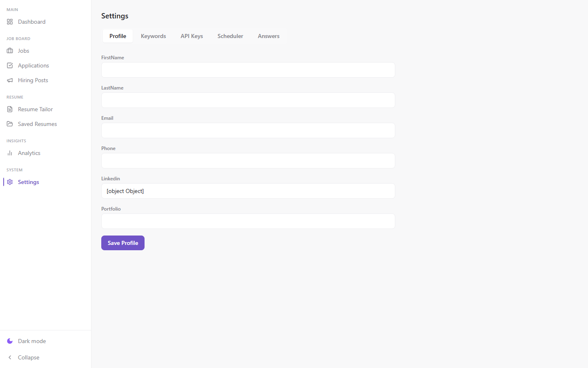This screenshot has height=368, width=588.
Task: Click the Analytics bar chart icon
Action: click(x=10, y=153)
